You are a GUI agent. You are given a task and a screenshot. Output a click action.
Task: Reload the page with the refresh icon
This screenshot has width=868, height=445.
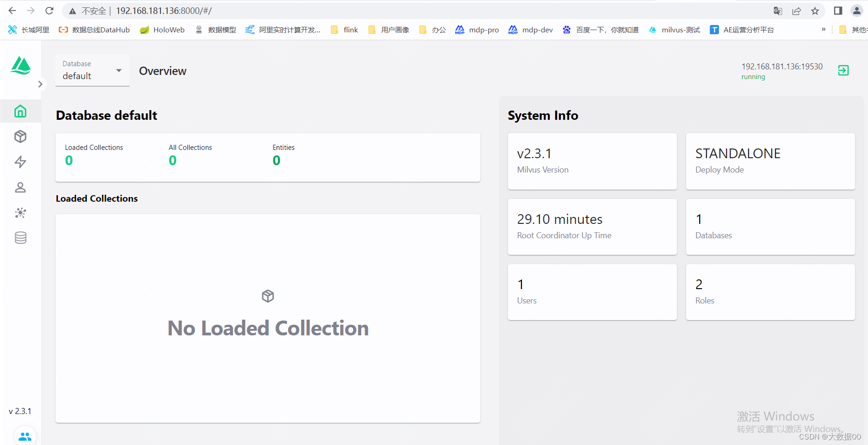pyautogui.click(x=50, y=10)
